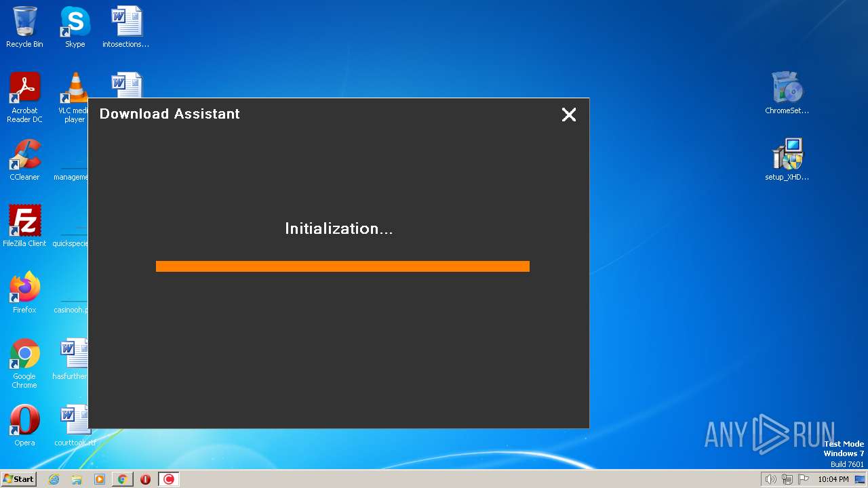This screenshot has width=868, height=488.
Task: Click the orange initialization progress bar
Action: point(342,266)
